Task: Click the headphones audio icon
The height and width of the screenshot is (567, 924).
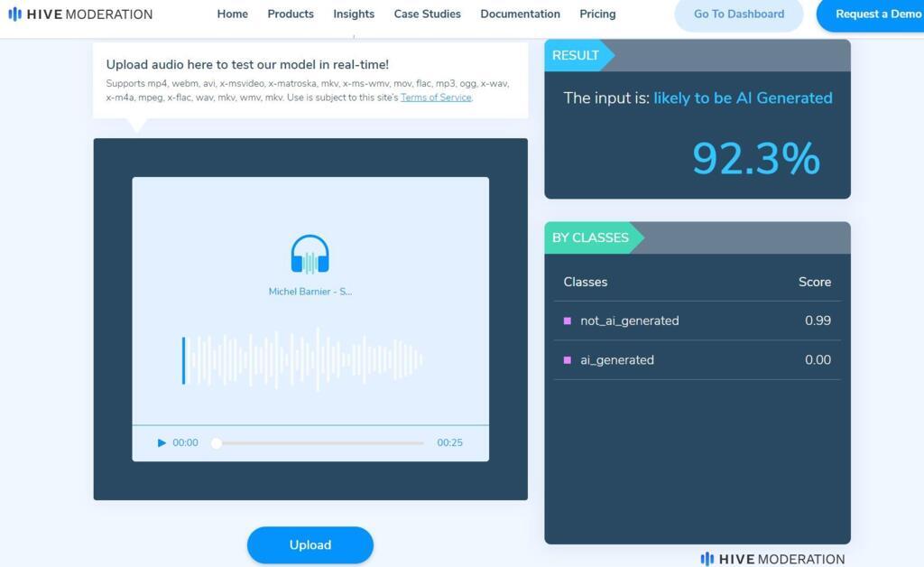Action: click(x=310, y=255)
